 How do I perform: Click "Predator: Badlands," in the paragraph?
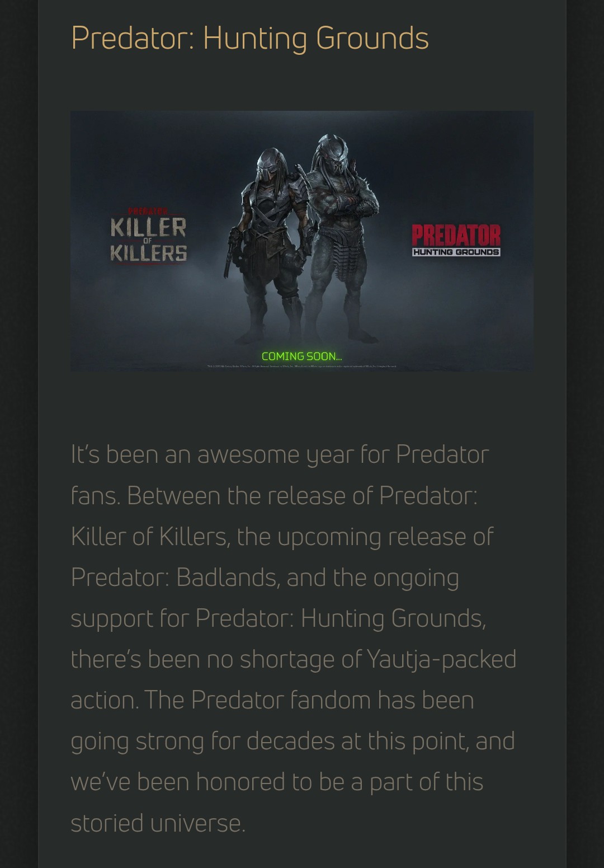click(176, 577)
